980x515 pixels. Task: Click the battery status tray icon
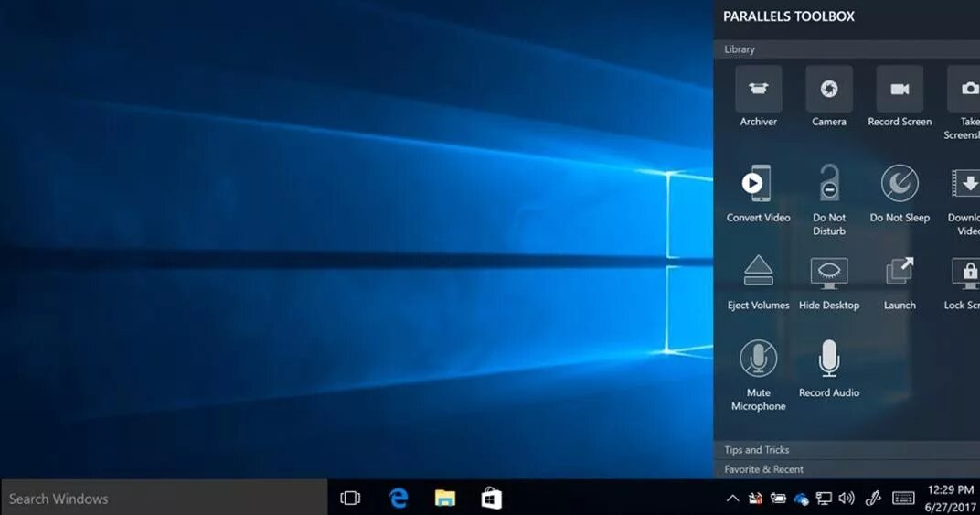pyautogui.click(x=778, y=499)
